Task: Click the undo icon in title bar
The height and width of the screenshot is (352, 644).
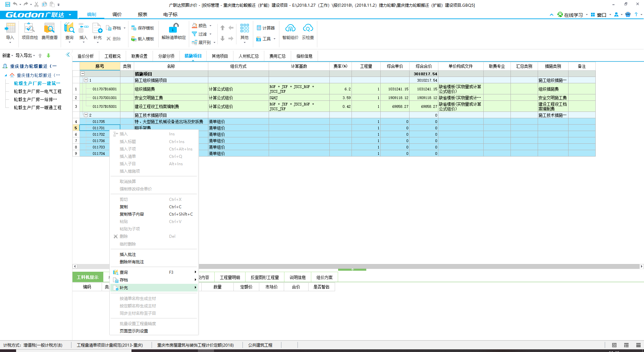Action: (x=15, y=4)
